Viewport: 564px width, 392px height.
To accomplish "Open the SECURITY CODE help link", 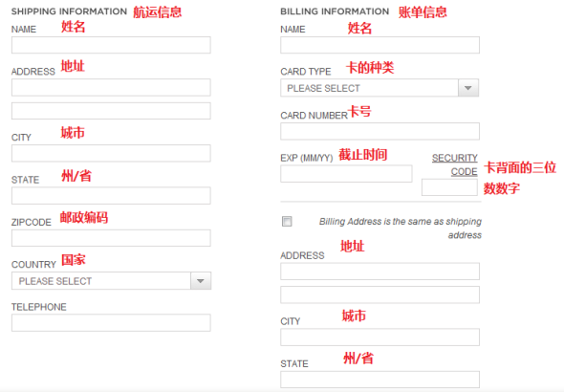I will (455, 164).
